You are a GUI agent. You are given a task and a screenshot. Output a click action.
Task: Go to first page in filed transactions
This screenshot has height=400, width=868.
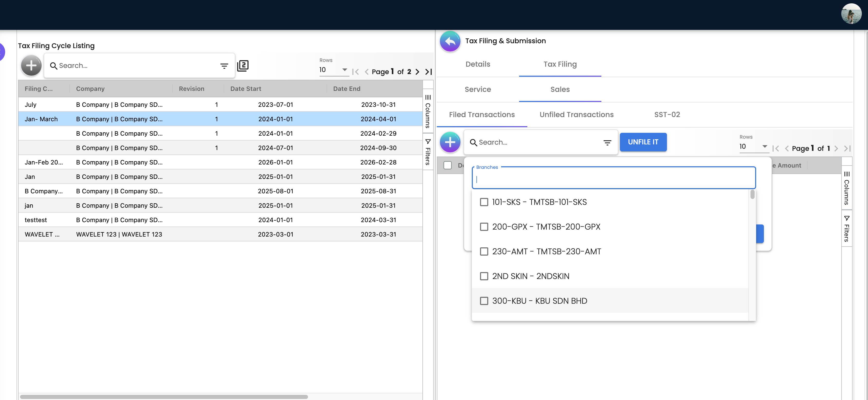coord(776,149)
